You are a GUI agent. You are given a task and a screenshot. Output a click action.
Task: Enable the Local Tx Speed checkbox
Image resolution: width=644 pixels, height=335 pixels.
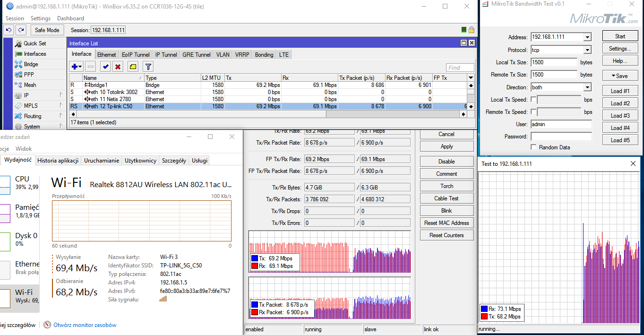[x=533, y=100]
